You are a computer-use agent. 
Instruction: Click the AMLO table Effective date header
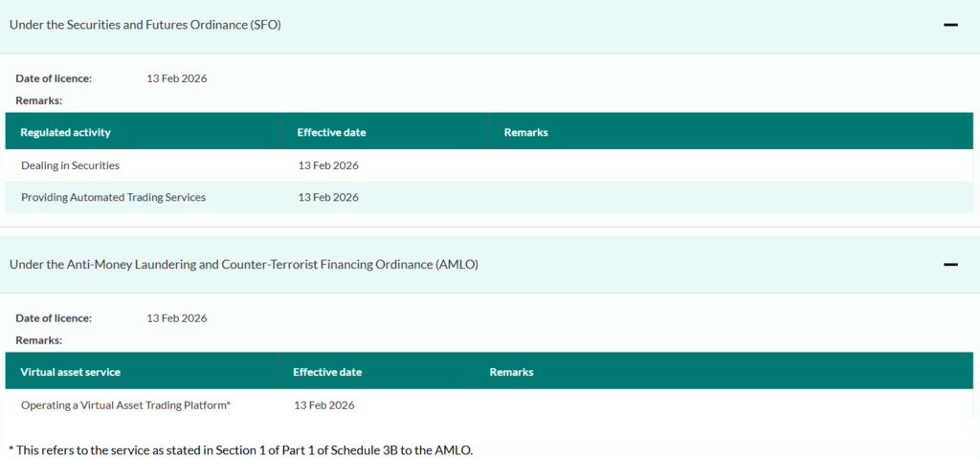327,372
